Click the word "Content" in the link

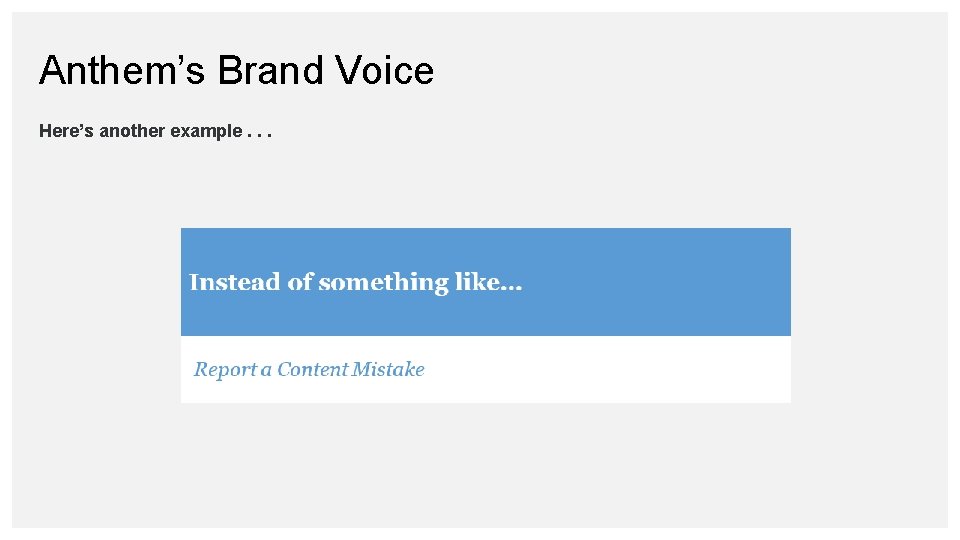313,370
